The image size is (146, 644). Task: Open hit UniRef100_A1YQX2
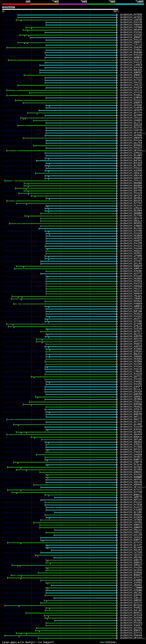(131, 17)
